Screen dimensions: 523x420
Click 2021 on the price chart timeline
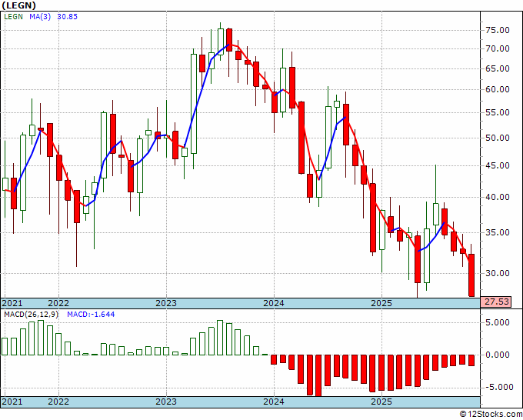click(x=12, y=303)
